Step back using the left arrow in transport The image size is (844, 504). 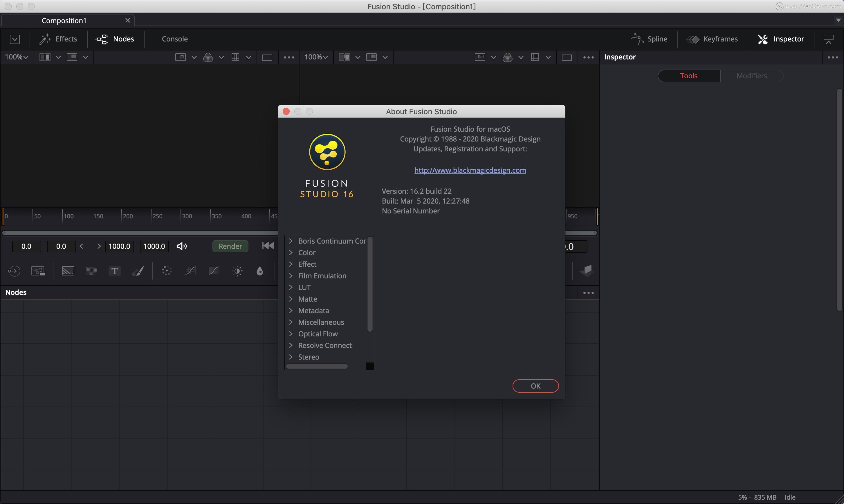pos(82,246)
